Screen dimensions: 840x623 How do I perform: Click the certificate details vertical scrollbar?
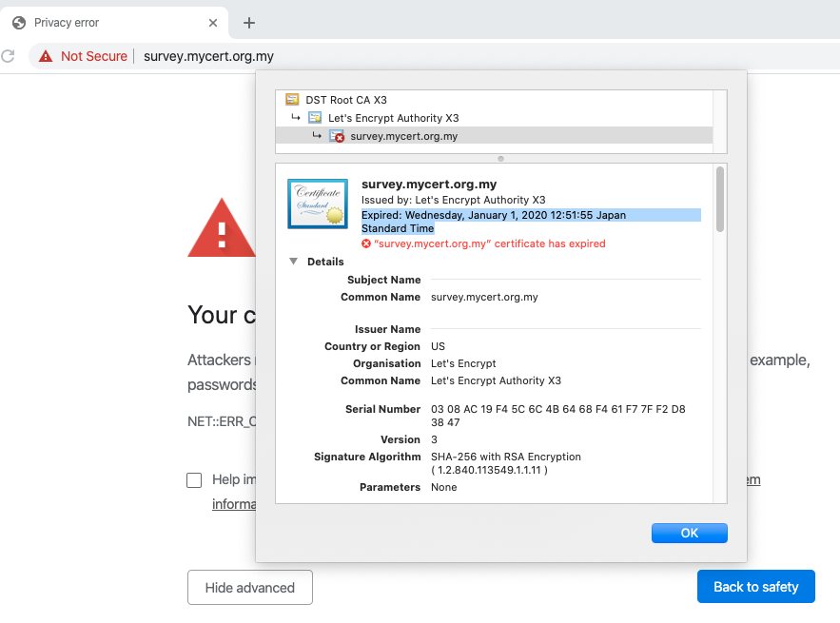click(x=720, y=200)
